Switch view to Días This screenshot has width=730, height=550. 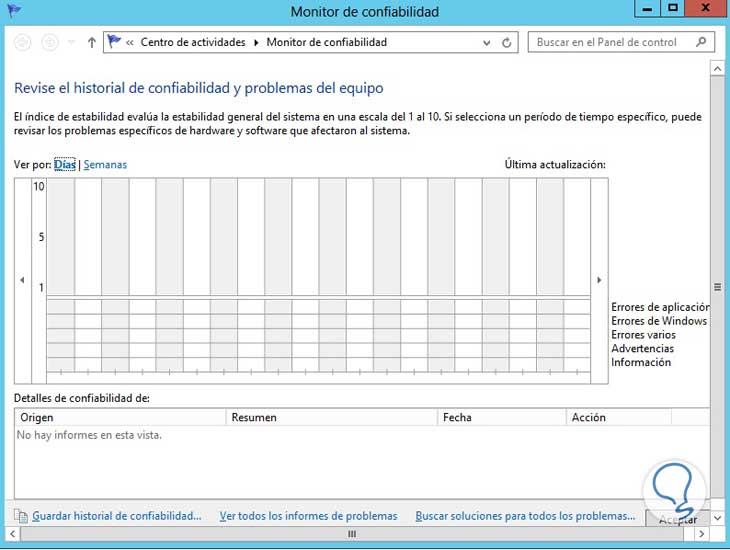coord(65,164)
